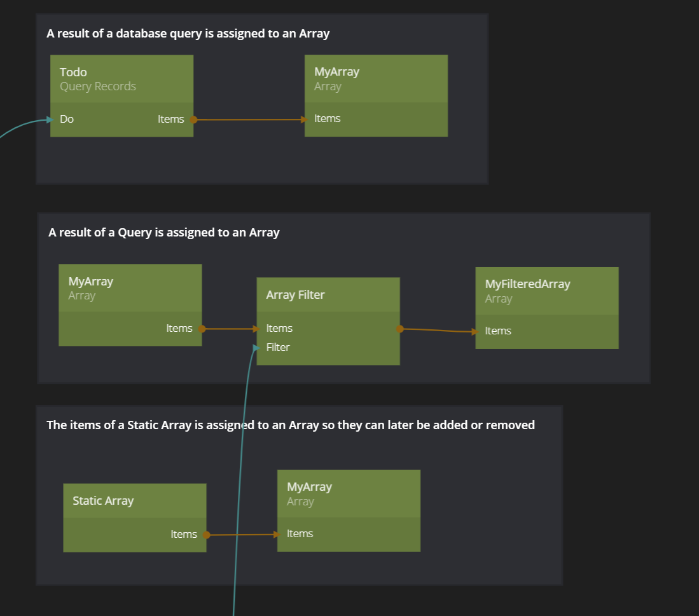Click Items input on MyFilteredArray node
This screenshot has width=699, height=616.
click(x=497, y=331)
